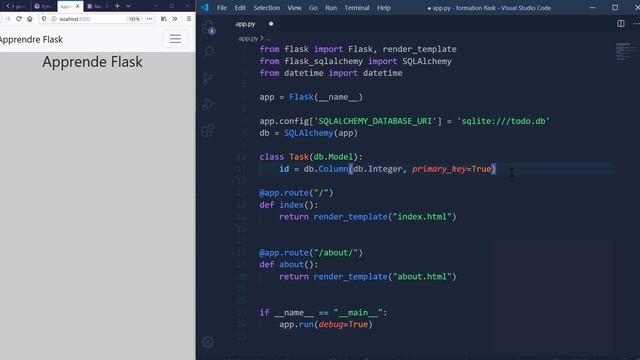Open the Run and Debug view
The width and height of the screenshot is (640, 360).
pos(208,104)
